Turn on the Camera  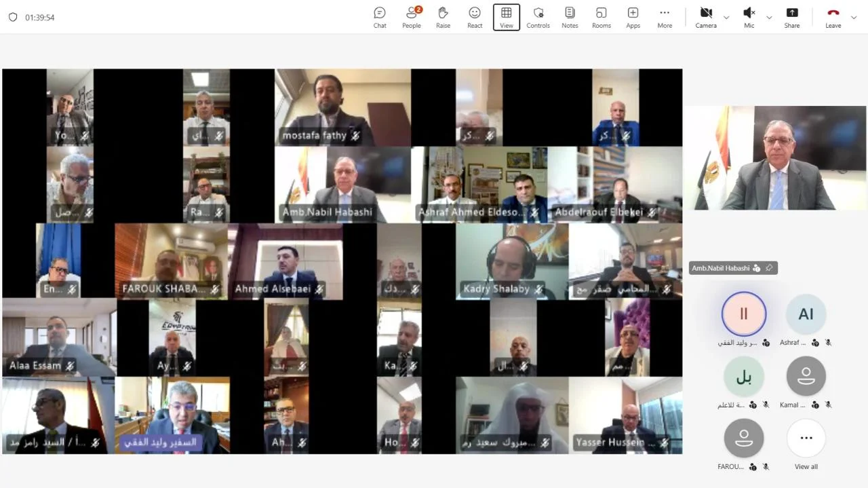click(x=705, y=17)
